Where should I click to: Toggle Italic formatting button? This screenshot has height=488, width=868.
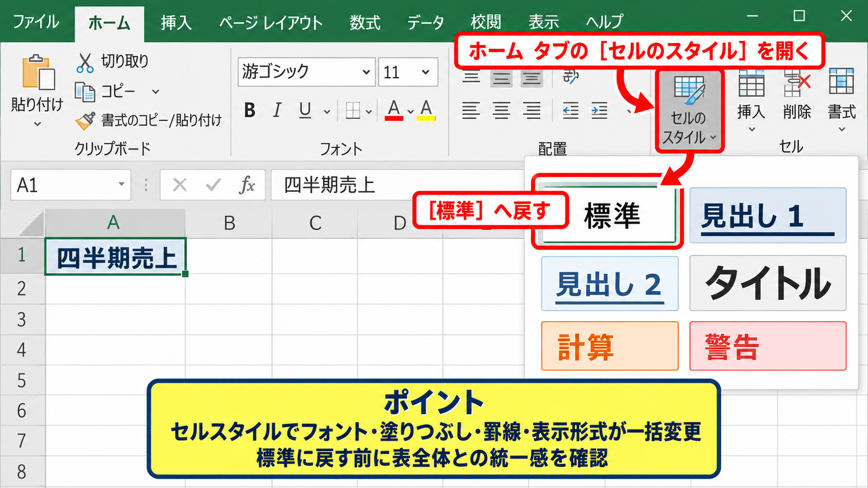coord(277,111)
